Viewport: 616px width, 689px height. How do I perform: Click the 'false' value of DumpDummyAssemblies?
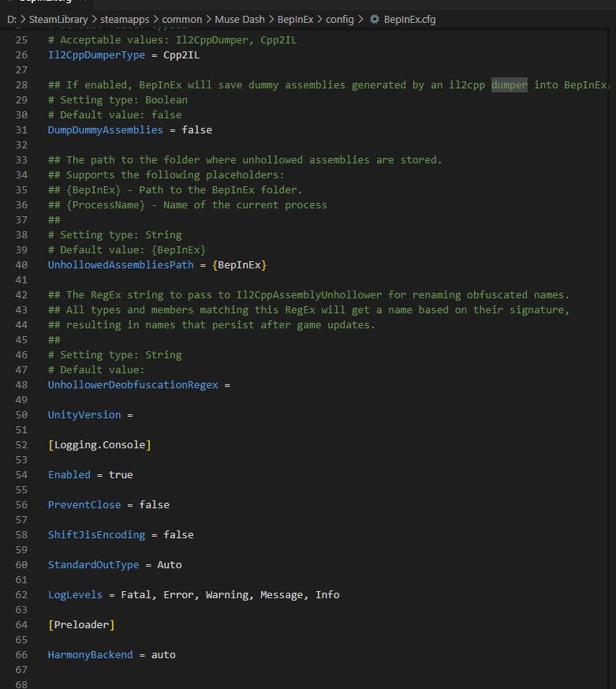tap(196, 129)
